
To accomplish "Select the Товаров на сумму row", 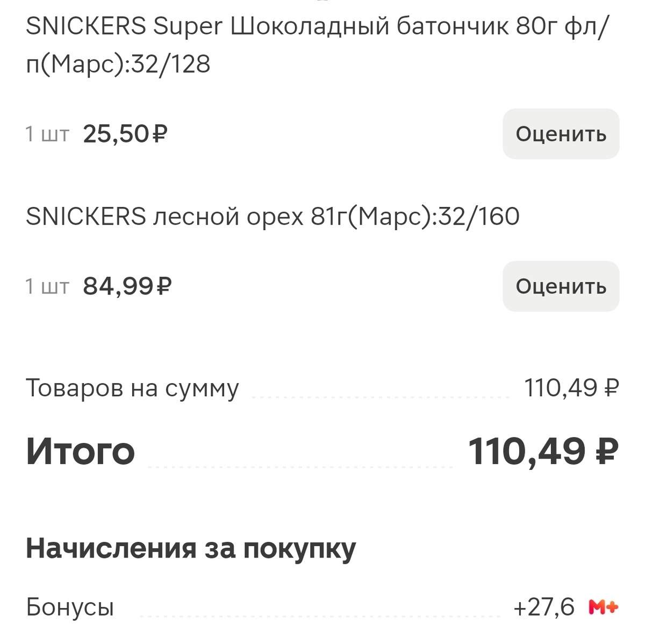I will point(132,388).
